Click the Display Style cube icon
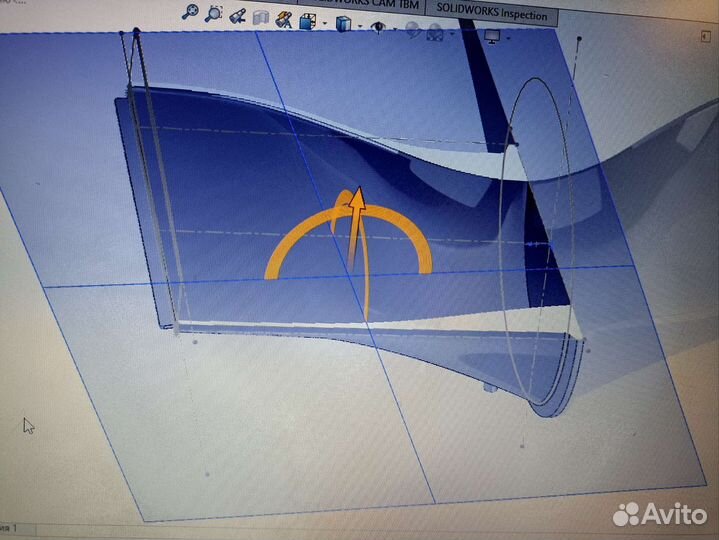 (344, 23)
